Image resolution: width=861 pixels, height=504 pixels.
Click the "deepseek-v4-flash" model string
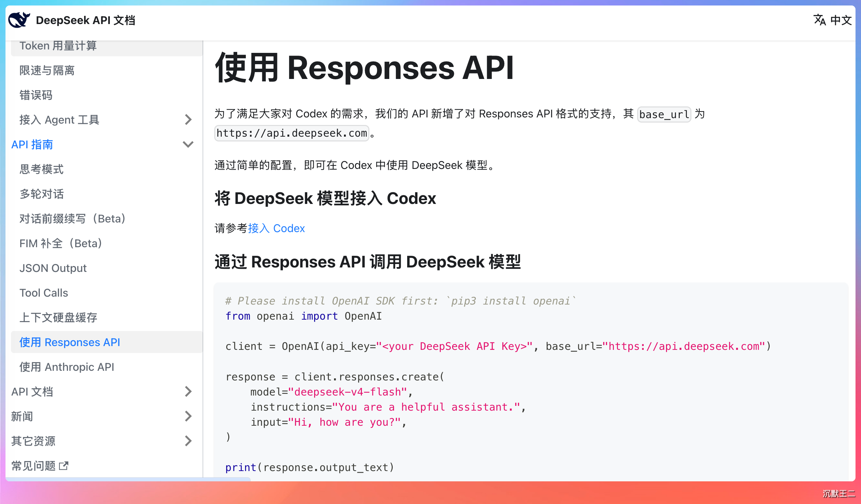point(347,392)
